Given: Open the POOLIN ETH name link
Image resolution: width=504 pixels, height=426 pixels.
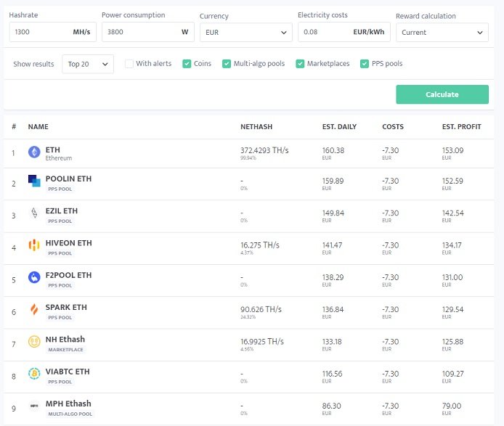Looking at the screenshot, I should pyautogui.click(x=68, y=179).
